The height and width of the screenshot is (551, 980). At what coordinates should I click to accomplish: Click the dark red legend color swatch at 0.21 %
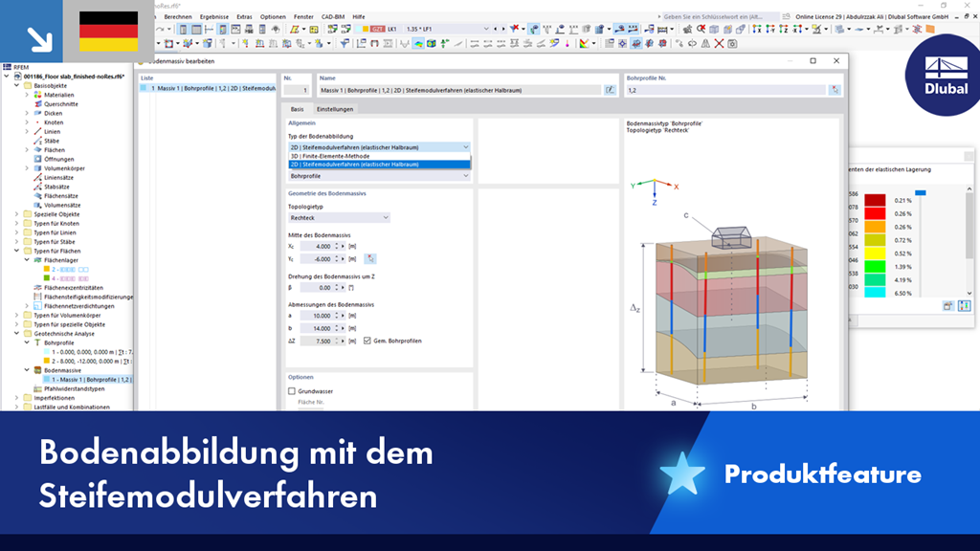pos(875,201)
